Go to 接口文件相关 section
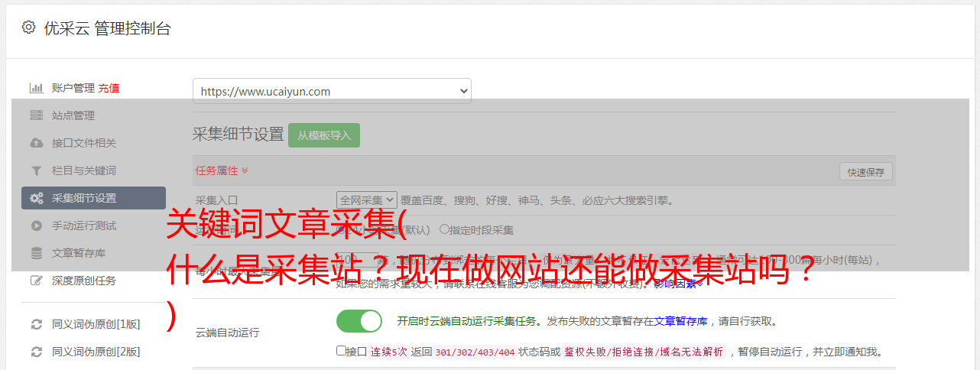 click(x=84, y=143)
